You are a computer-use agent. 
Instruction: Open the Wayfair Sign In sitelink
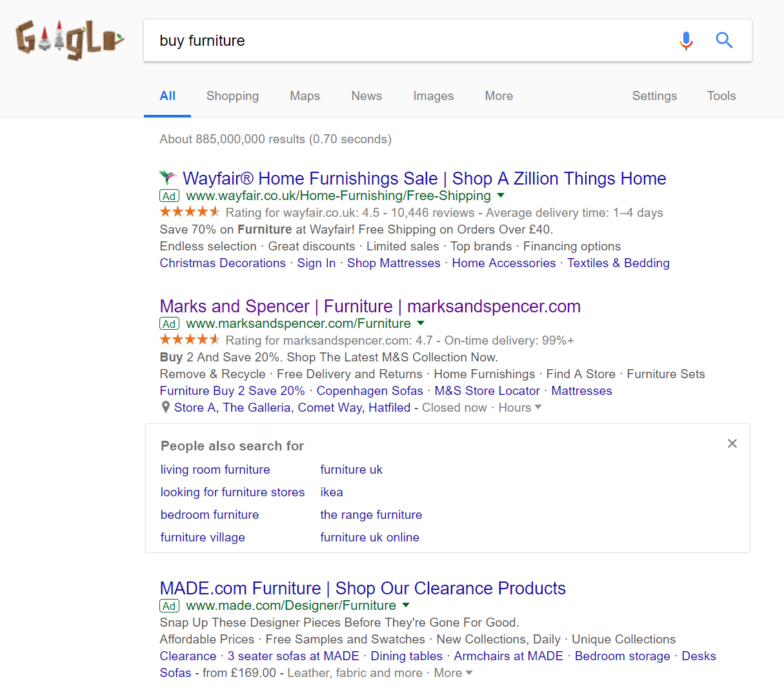pyautogui.click(x=316, y=263)
